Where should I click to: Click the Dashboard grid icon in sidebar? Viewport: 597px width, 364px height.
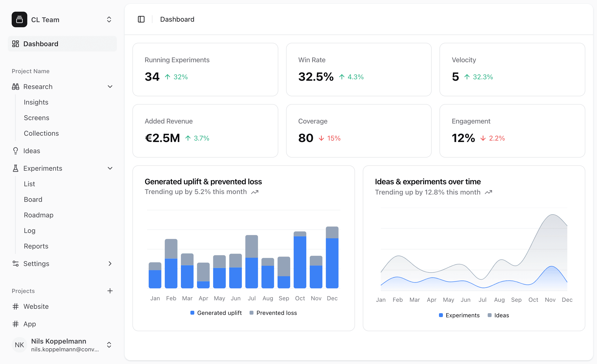pyautogui.click(x=16, y=44)
